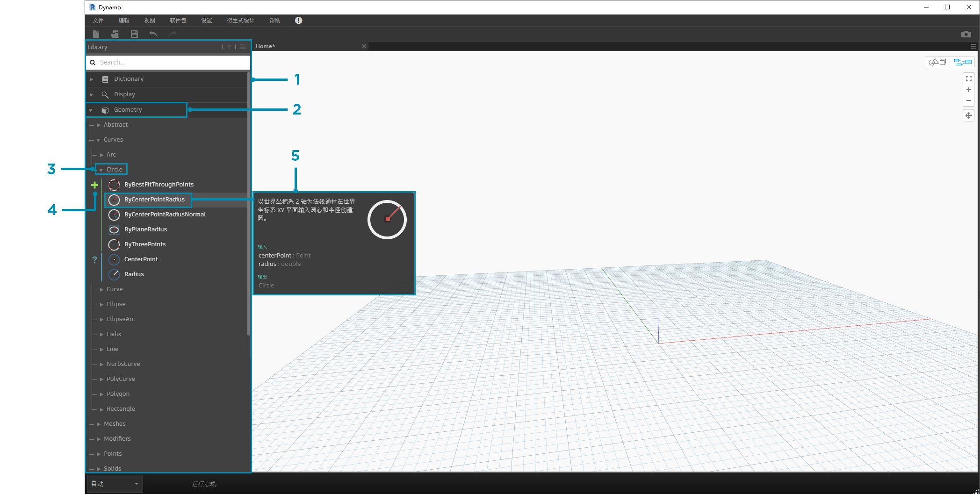This screenshot has width=980, height=494.
Task: Click the library filter icon
Action: coord(229,47)
